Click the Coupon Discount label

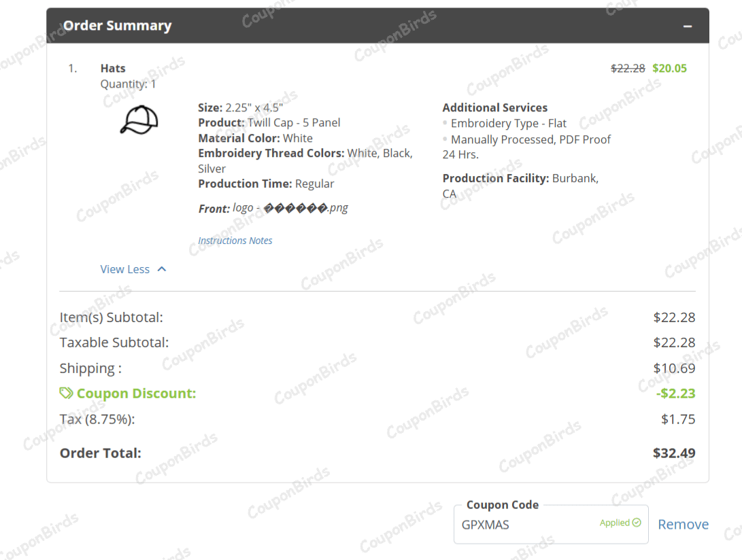pyautogui.click(x=136, y=393)
